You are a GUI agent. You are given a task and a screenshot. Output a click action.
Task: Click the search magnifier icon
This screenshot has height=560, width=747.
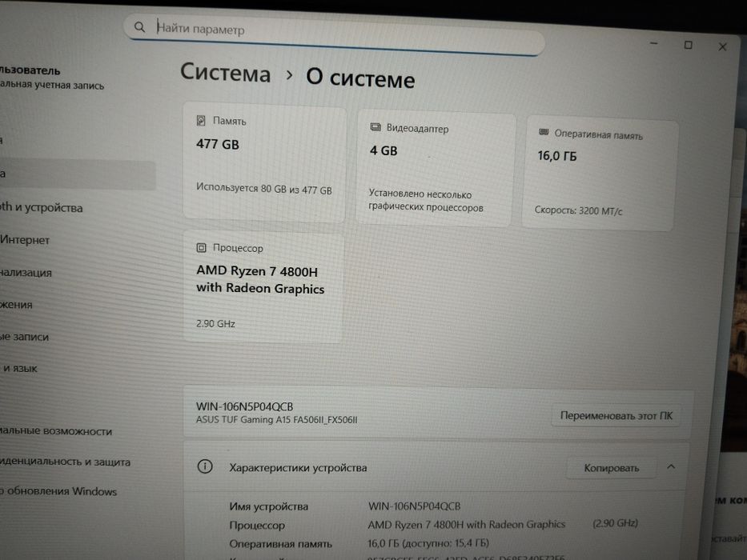139,27
